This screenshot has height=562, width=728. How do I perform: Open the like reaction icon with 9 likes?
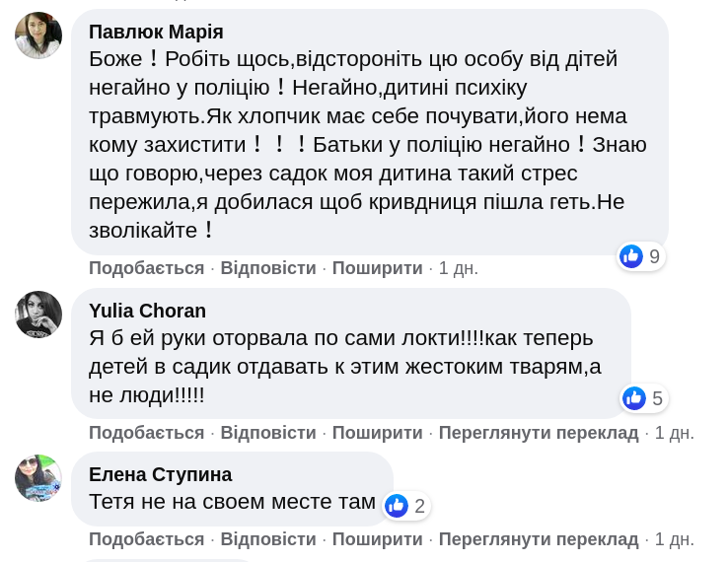[631, 256]
